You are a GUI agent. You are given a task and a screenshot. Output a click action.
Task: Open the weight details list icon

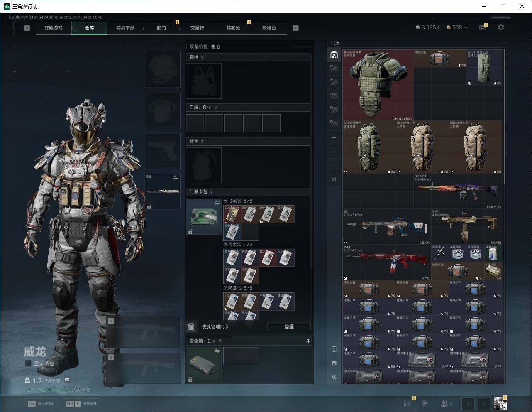(67, 380)
